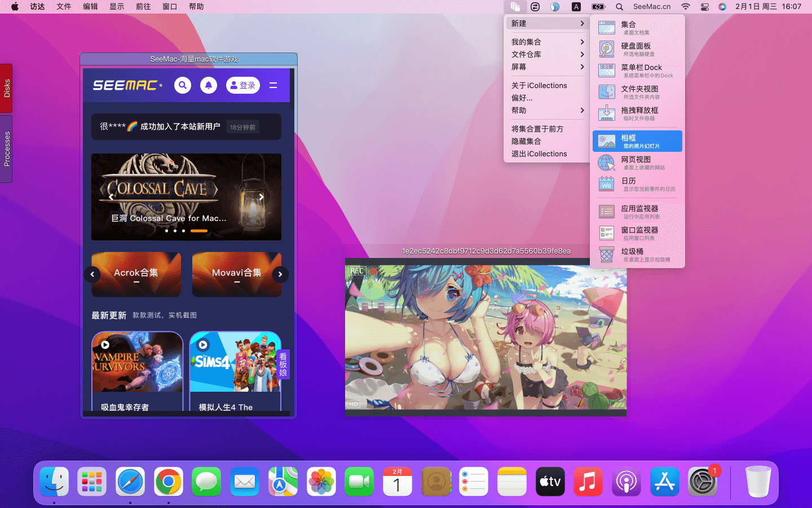Create a 网页视图 web view collection

click(x=637, y=163)
